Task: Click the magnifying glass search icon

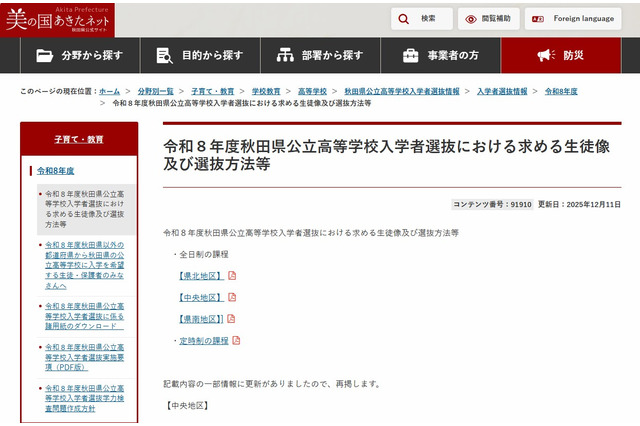Action: pos(403,19)
